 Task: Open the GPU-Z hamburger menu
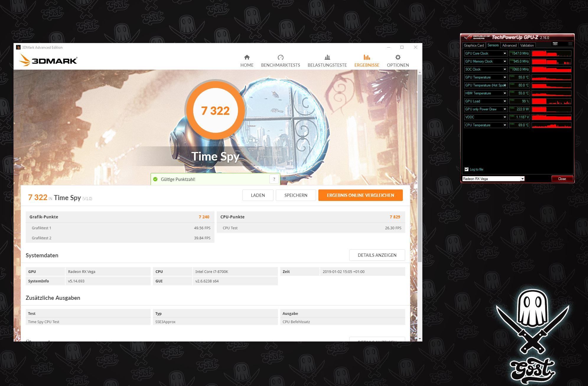[570, 44]
